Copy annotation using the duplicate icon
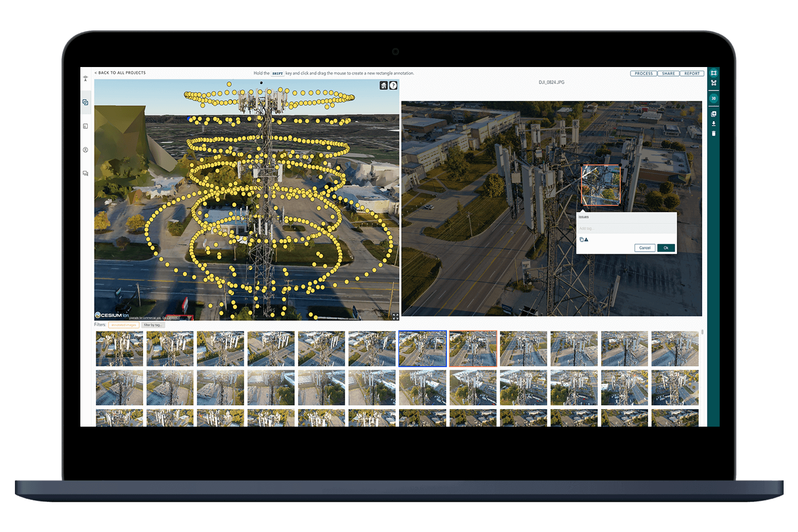The height and width of the screenshot is (532, 798). pyautogui.click(x=713, y=114)
